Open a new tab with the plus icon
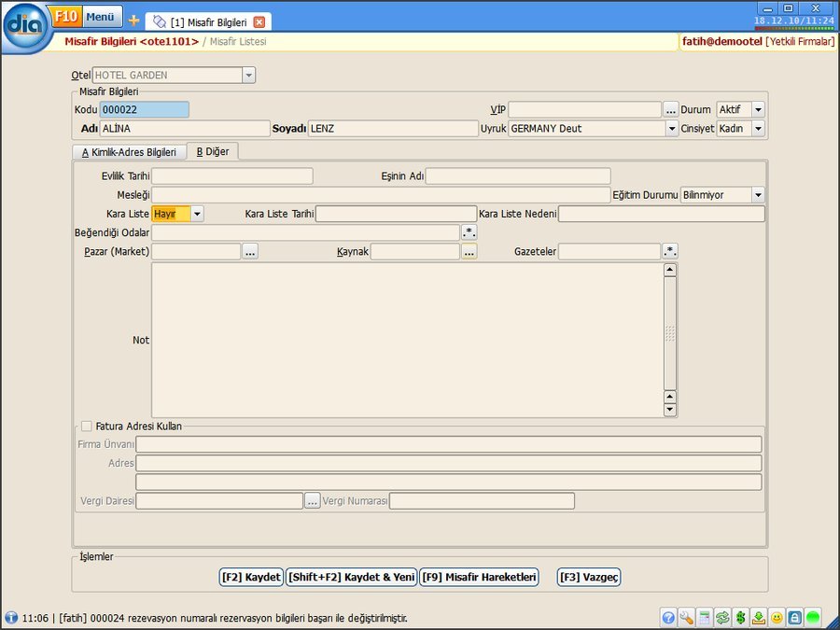The height and width of the screenshot is (630, 840). (x=133, y=21)
